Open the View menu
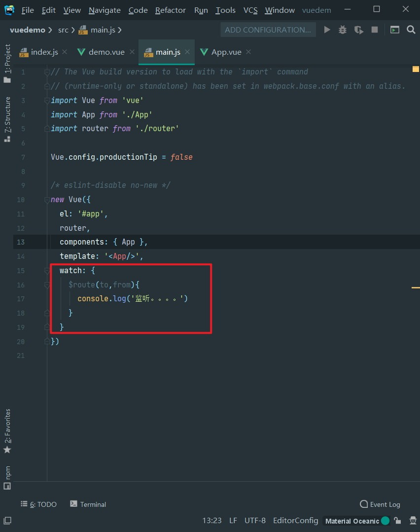 pyautogui.click(x=72, y=10)
